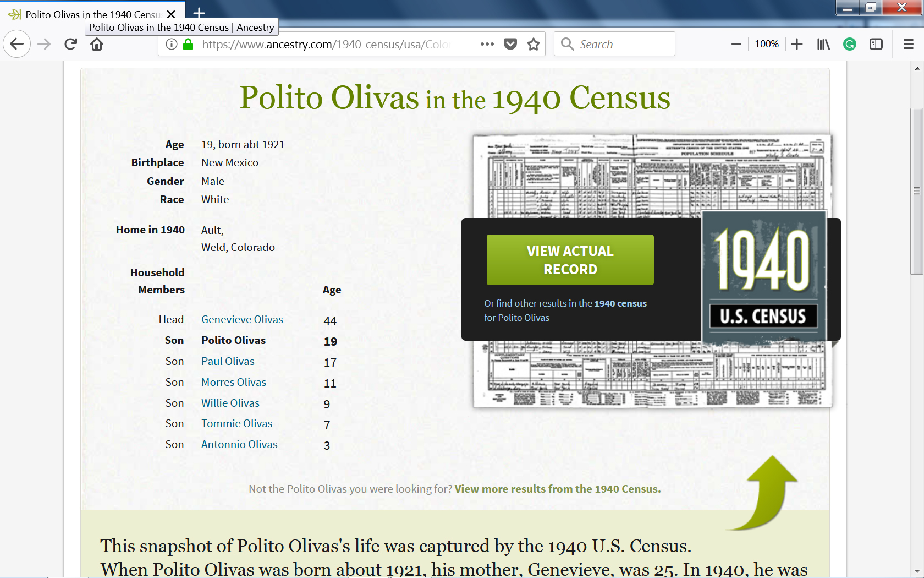
Task: Open the Grammarly extension icon
Action: [850, 44]
